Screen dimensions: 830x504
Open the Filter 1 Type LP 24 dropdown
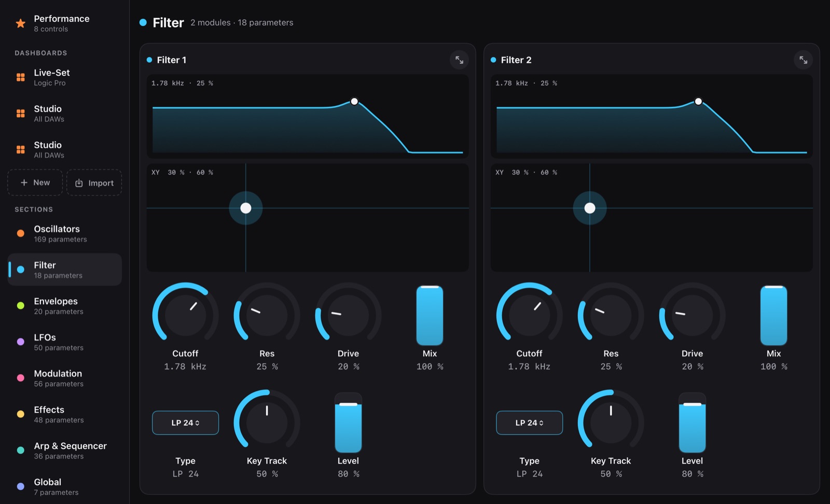[x=185, y=423]
